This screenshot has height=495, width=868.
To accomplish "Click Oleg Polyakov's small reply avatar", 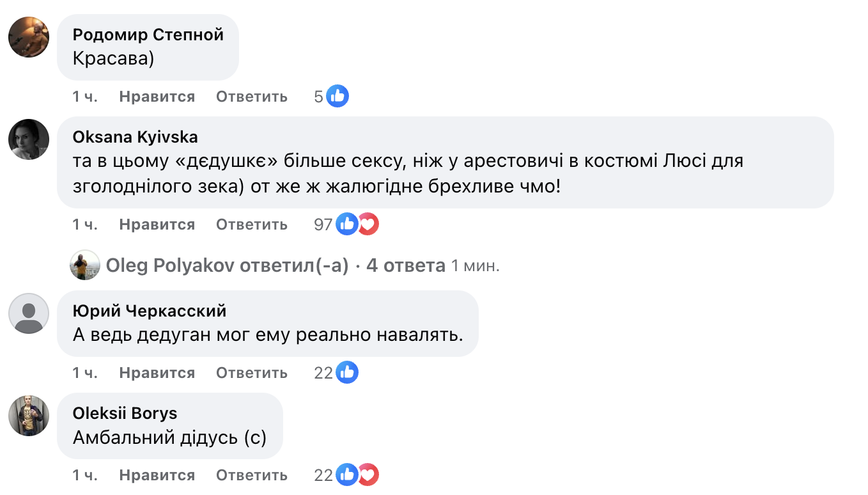I will click(85, 265).
